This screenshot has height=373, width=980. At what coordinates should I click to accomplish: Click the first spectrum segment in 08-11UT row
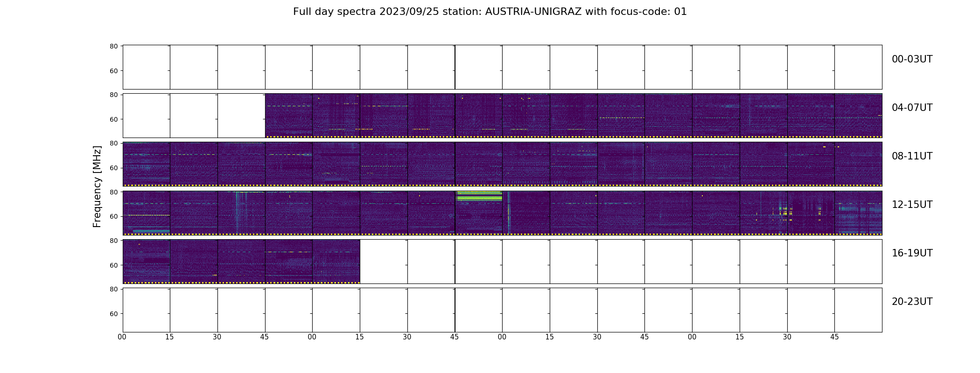coord(147,164)
